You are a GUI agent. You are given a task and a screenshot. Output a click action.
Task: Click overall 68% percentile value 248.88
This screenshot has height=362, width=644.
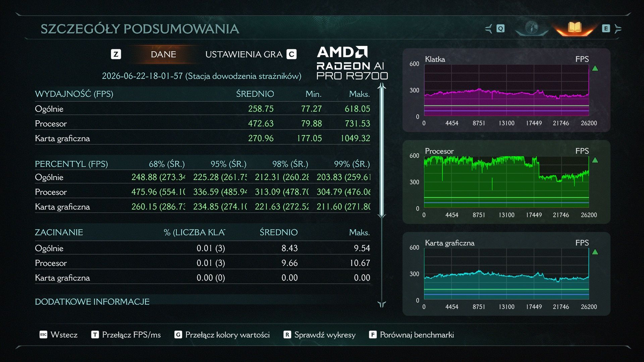click(158, 177)
